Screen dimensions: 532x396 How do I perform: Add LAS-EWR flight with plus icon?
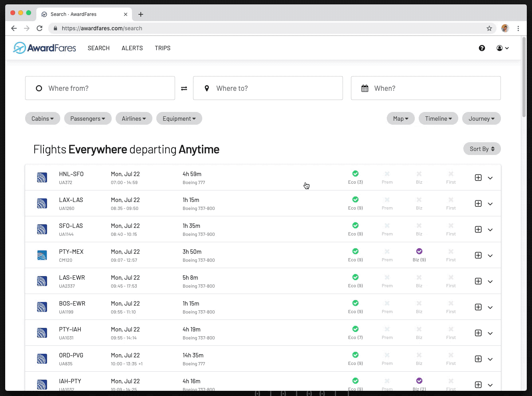[478, 281]
